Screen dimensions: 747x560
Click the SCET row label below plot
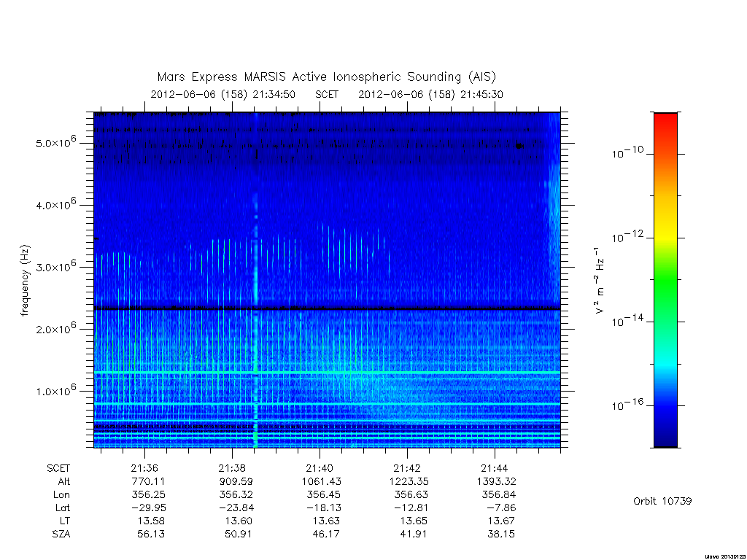(x=58, y=468)
